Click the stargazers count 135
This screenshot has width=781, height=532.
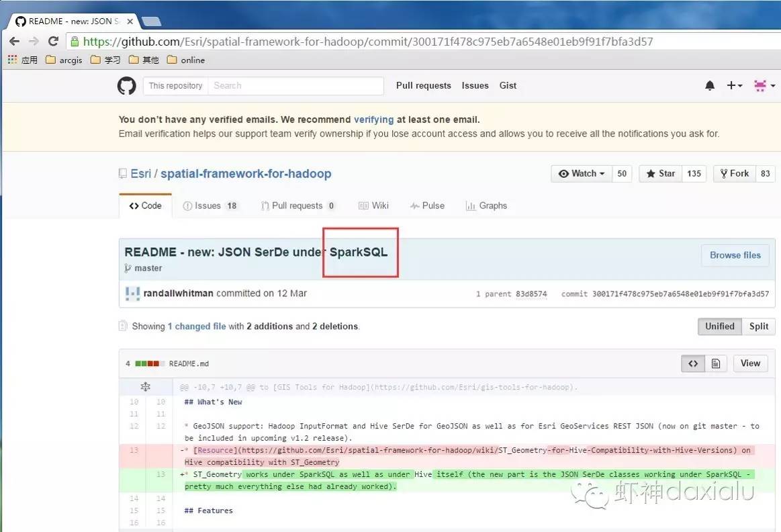pyautogui.click(x=694, y=173)
